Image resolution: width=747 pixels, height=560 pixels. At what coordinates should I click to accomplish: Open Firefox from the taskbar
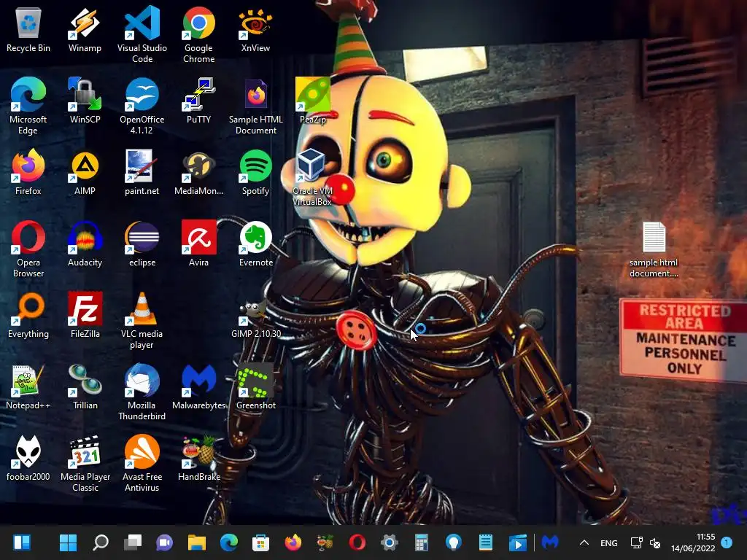pos(293,542)
